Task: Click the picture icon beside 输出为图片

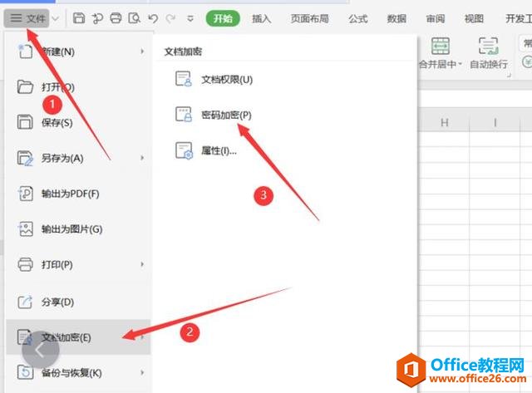Action: pos(25,229)
